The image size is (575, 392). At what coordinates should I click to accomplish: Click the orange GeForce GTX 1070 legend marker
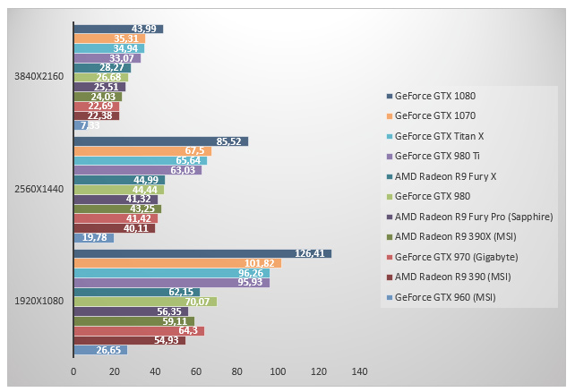[x=389, y=115]
